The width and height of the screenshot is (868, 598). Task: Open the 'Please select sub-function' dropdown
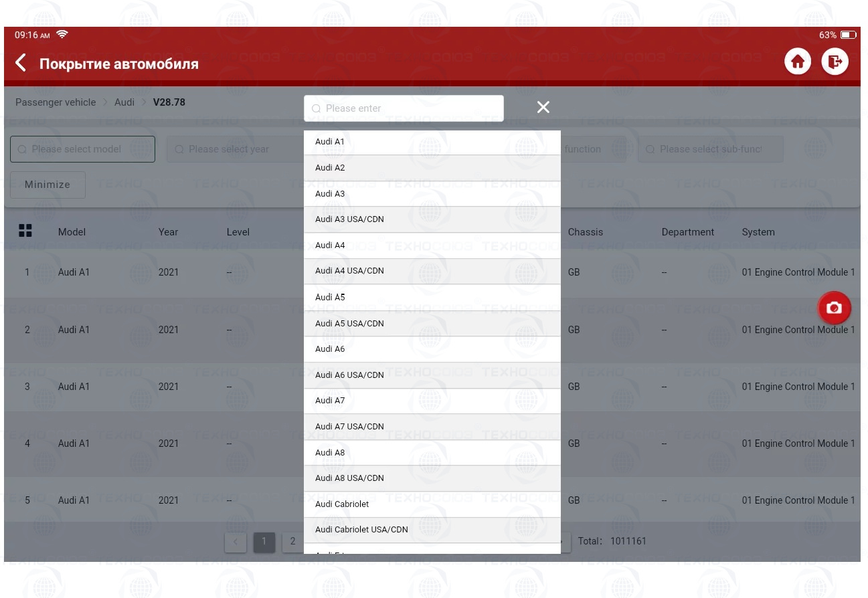tap(710, 149)
